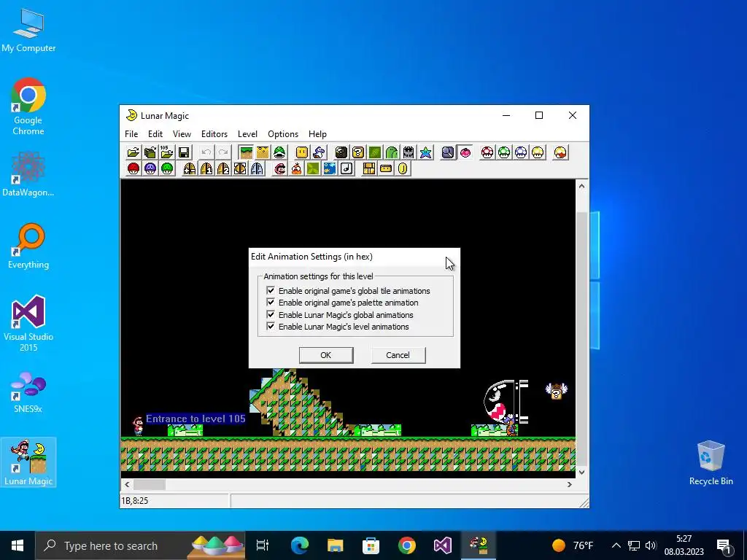747x560 pixels.
Task: Open the Edit menu
Action: 155,134
